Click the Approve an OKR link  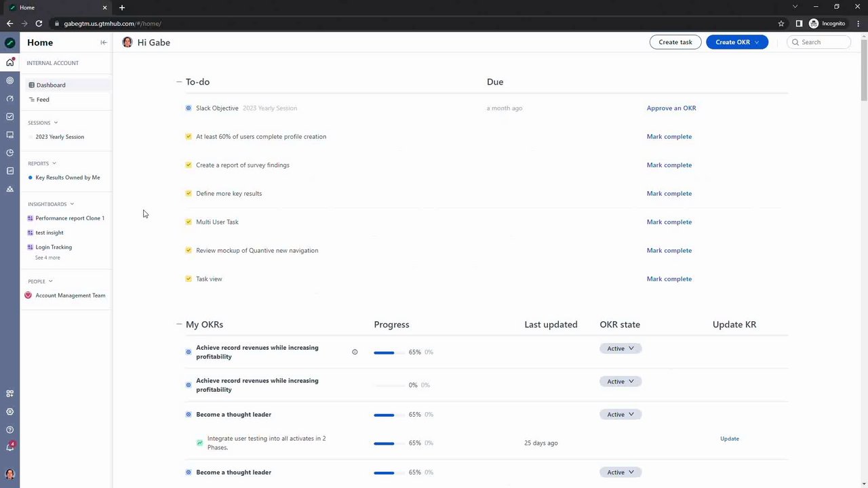coord(671,108)
